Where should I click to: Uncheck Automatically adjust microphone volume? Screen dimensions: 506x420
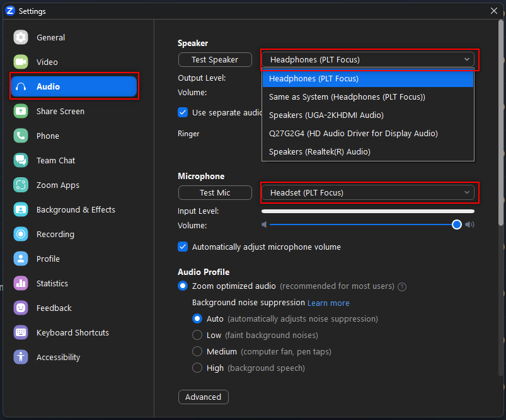[183, 247]
